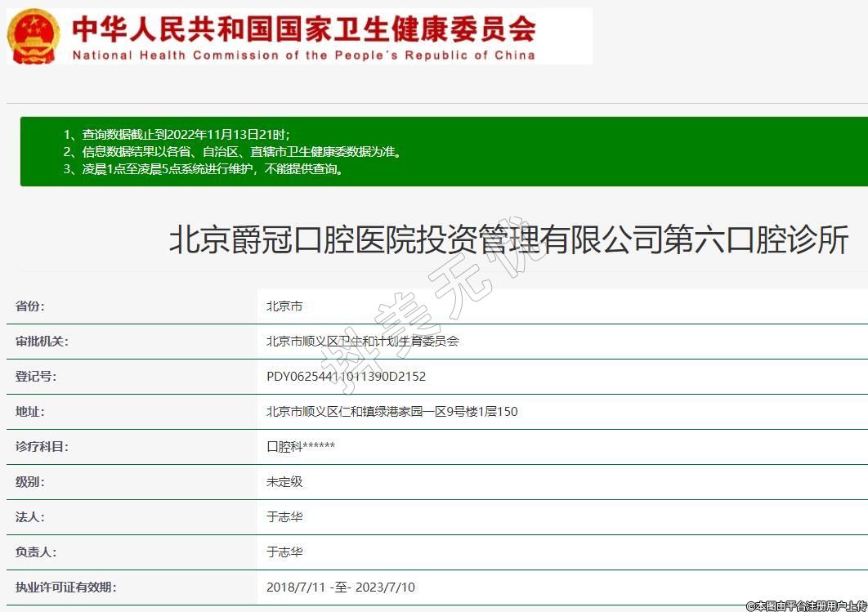Click the license validity dates 2018/7/11 -至- 2023/7/10
This screenshot has width=868, height=612.
click(x=340, y=587)
